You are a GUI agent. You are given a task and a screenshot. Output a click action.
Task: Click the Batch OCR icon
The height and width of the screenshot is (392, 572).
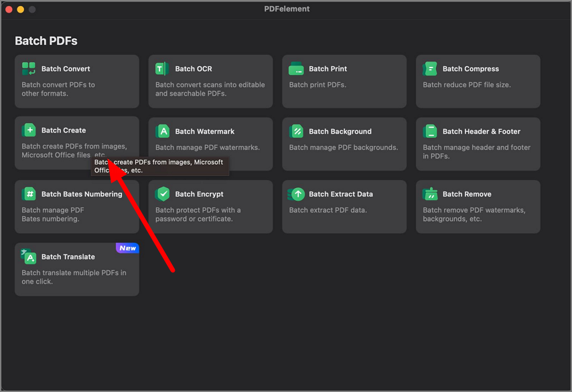(x=162, y=68)
